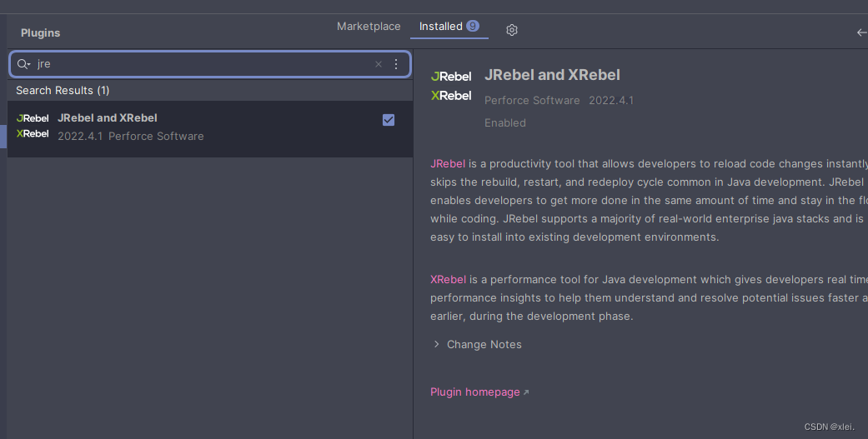This screenshot has width=868, height=439.
Task: Switch to the Marketplace tab
Action: 369,26
